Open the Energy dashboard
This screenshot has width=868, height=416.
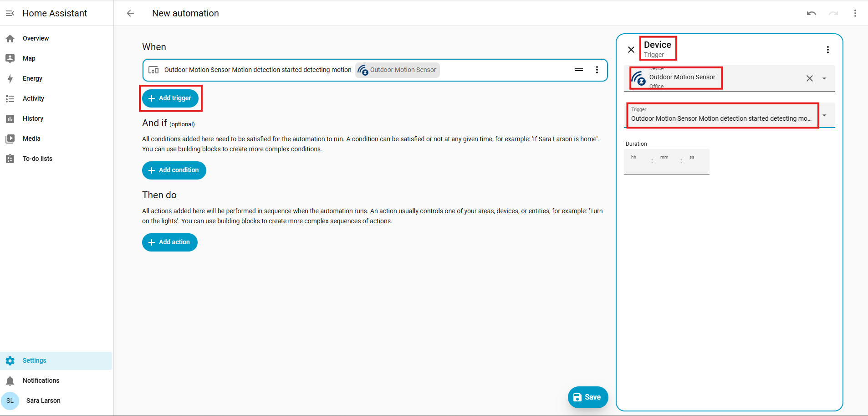coord(56,78)
